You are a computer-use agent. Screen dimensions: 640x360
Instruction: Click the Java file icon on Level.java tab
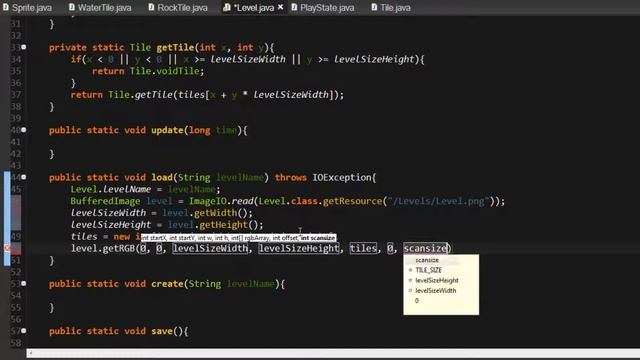click(x=227, y=7)
